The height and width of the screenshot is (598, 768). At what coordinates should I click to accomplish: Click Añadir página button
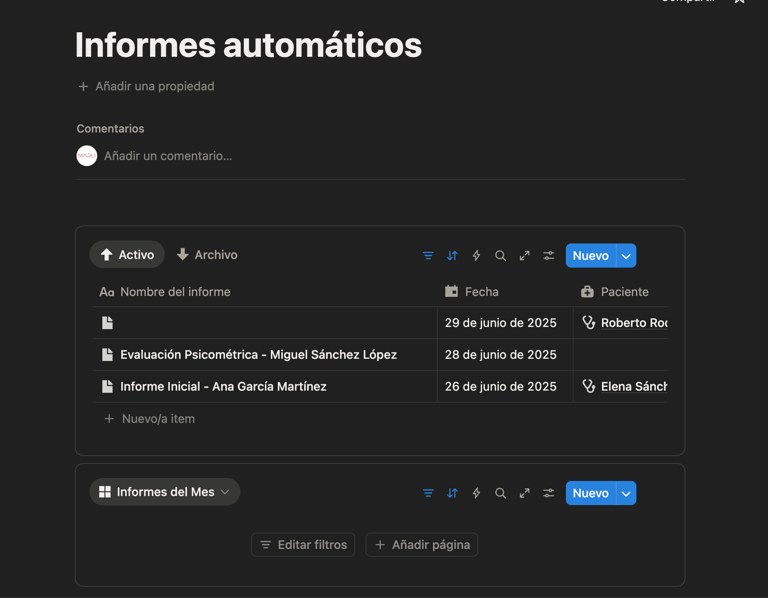421,545
